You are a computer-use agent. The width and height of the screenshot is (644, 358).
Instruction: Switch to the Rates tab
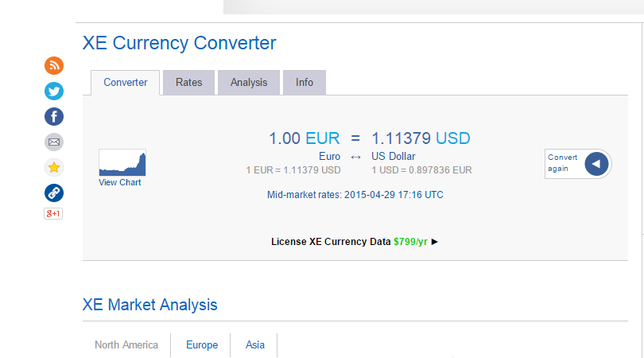click(x=189, y=83)
